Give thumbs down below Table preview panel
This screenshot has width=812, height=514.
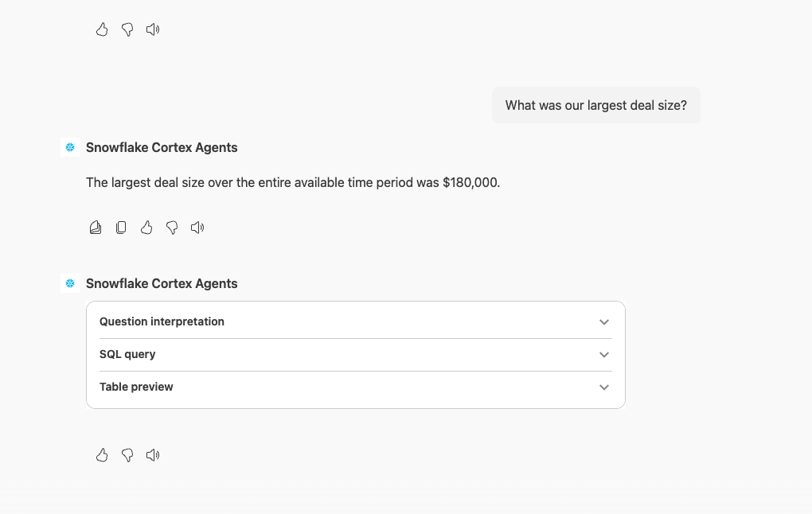click(127, 455)
